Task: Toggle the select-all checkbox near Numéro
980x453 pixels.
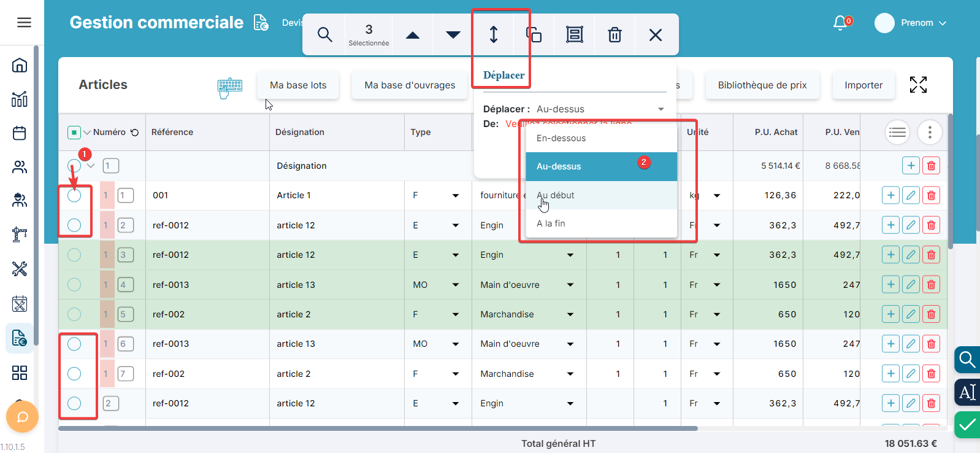Action: pos(74,132)
